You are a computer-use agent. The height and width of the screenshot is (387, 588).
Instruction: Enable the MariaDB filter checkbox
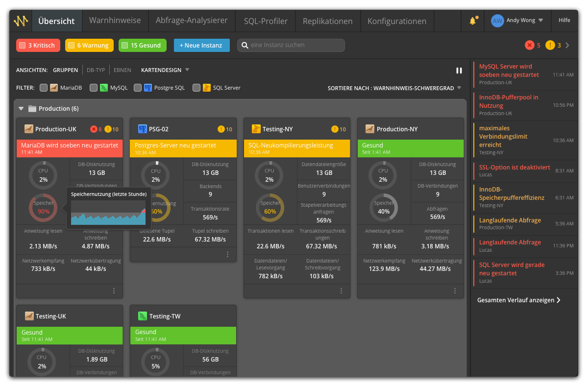44,88
